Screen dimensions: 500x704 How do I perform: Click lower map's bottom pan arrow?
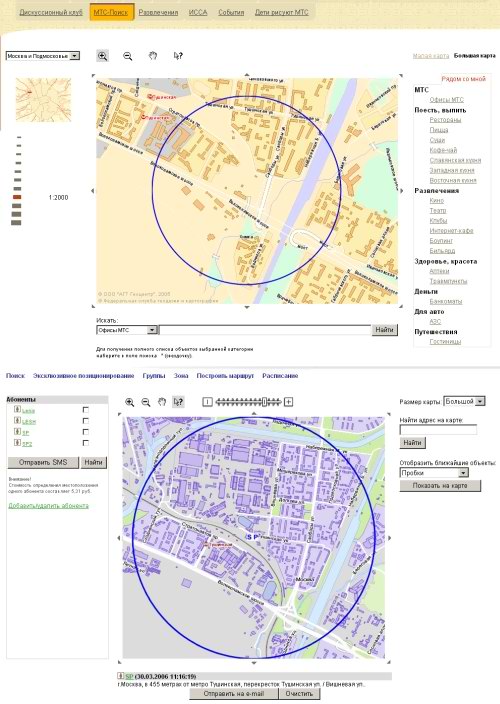click(x=254, y=663)
